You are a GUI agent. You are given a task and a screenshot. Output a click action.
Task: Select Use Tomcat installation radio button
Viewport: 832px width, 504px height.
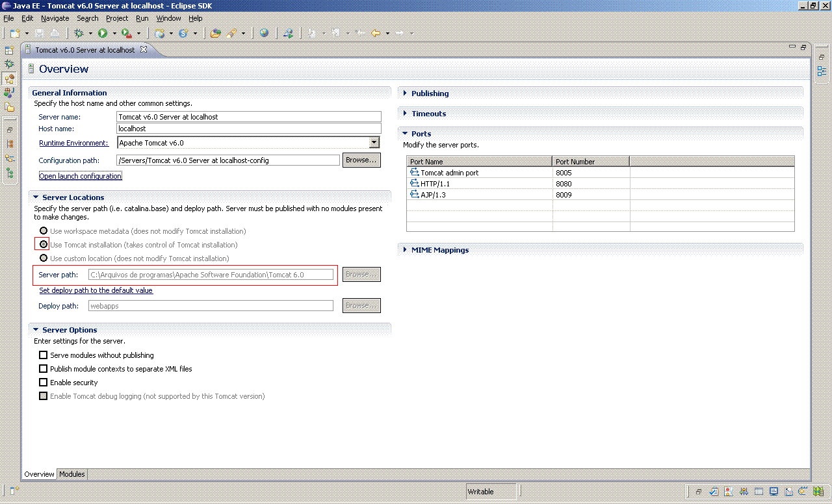[x=44, y=245]
